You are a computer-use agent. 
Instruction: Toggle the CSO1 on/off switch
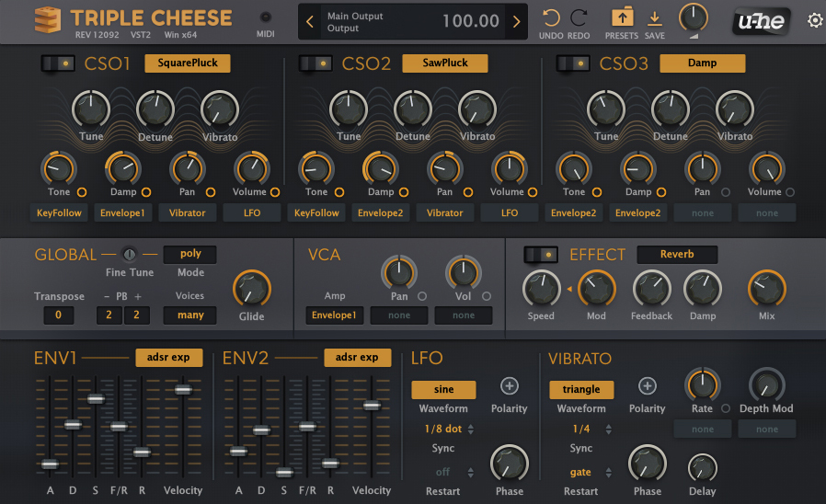coord(58,63)
